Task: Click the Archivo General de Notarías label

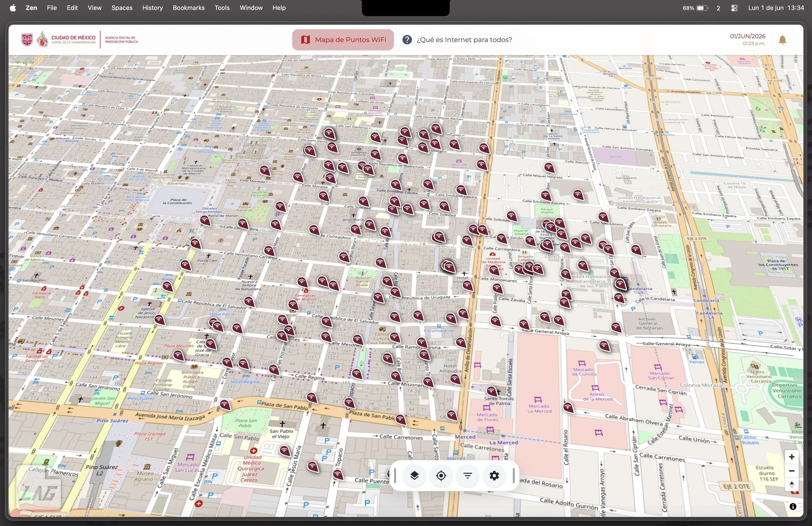Action: point(650,323)
